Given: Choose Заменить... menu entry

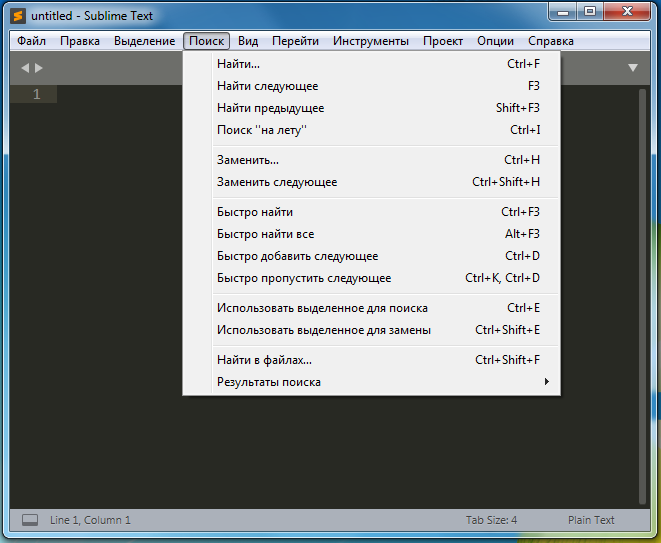Looking at the screenshot, I should coord(371,160).
